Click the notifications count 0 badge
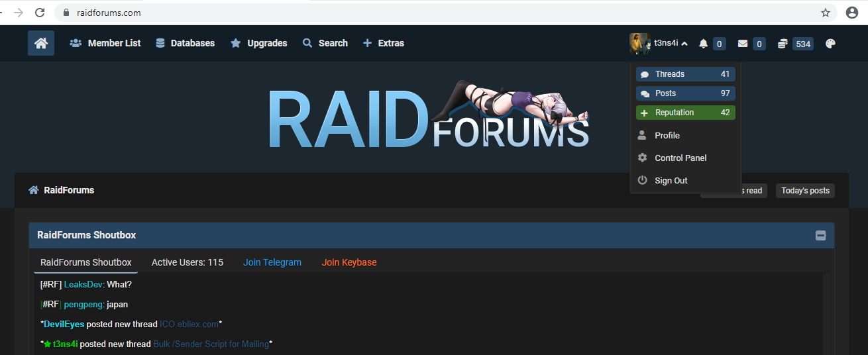The width and height of the screenshot is (868, 355). point(719,44)
